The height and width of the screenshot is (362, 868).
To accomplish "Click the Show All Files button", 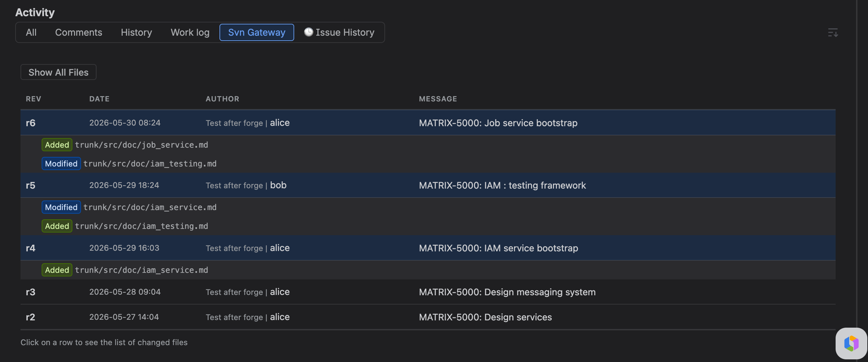I will click(58, 72).
